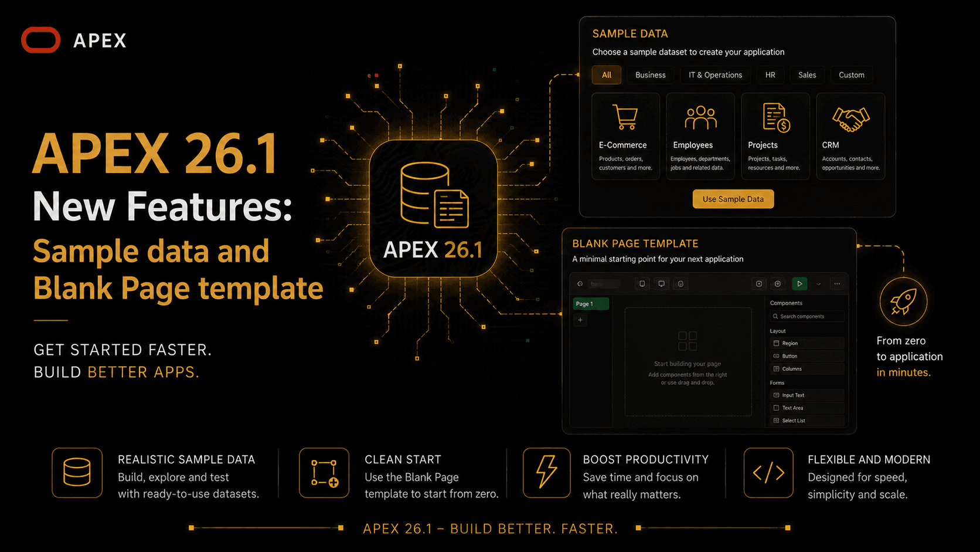Click the APEX wordmark beside the logo
The height and width of the screenshot is (552, 980).
(x=100, y=40)
